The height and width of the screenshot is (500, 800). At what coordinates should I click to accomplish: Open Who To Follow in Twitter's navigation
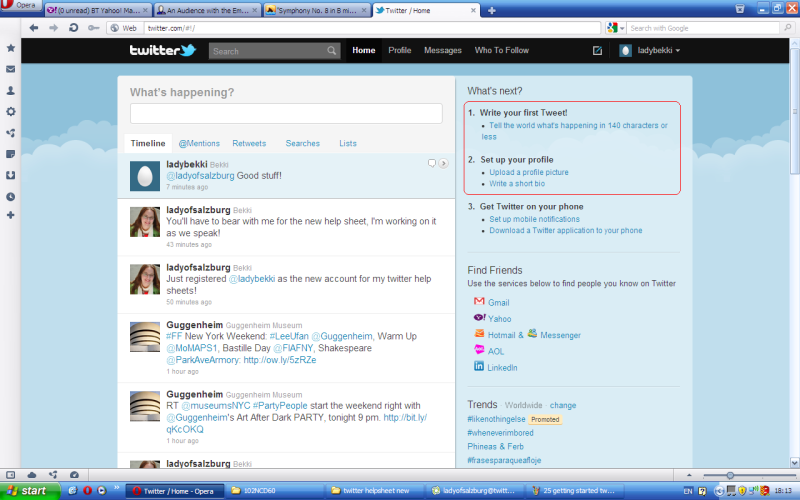(502, 50)
